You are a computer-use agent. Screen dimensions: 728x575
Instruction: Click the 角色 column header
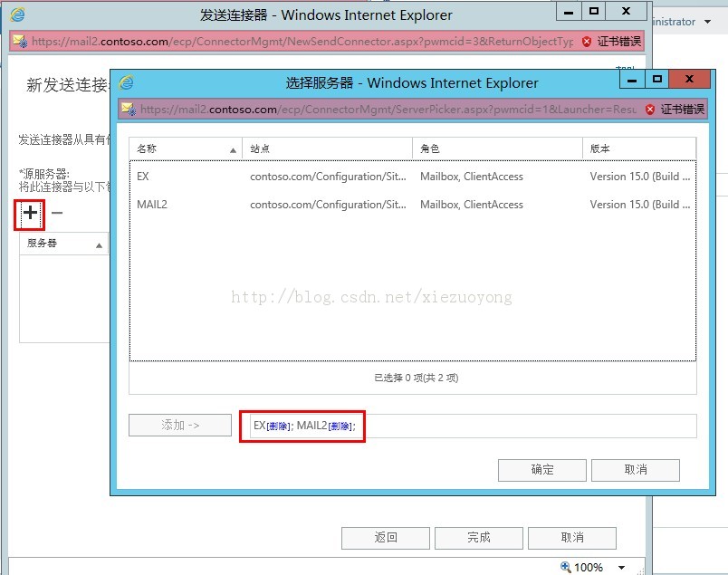[x=497, y=149]
